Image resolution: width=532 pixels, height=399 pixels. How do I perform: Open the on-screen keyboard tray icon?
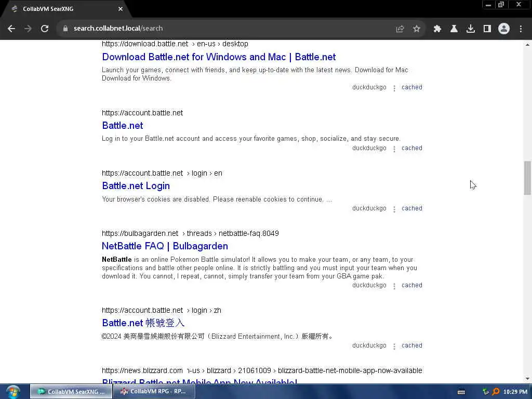coord(461,392)
